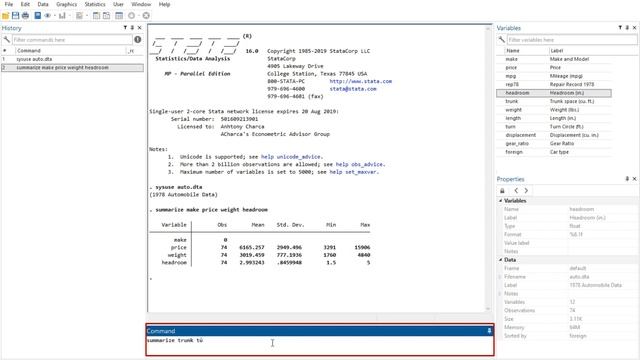Screen dimensions: 640x360
Task: Select 'sysuse auto.dta' in History
Action: [x=72, y=59]
